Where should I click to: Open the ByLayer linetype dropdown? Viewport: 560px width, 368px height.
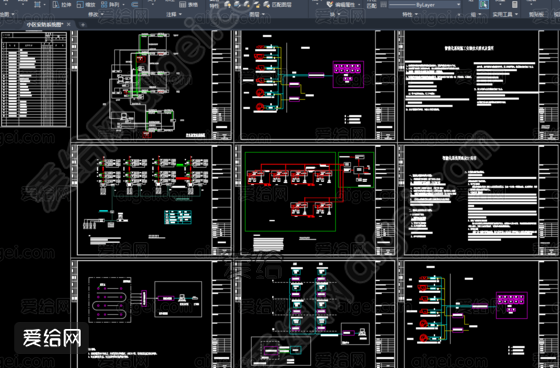[x=425, y=5]
